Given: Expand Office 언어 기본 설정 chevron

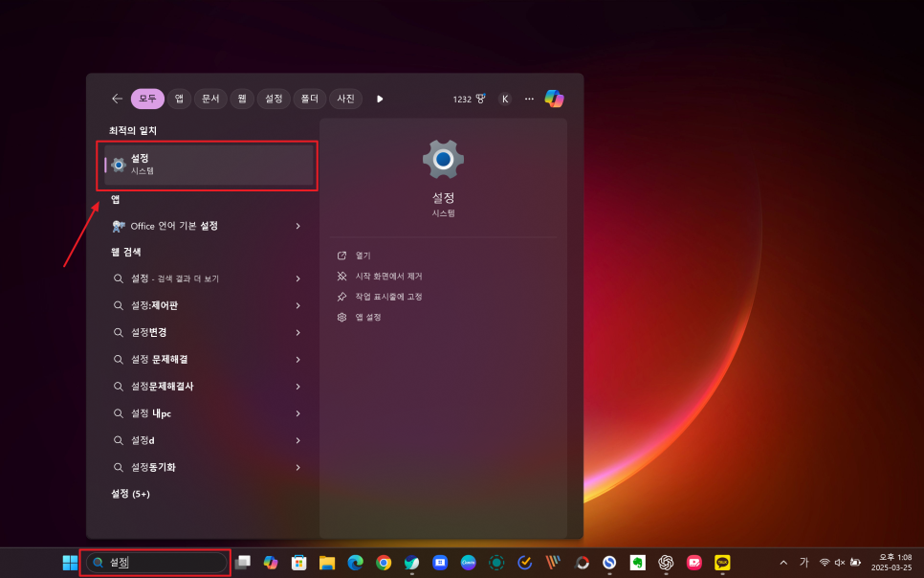Looking at the screenshot, I should coord(298,226).
